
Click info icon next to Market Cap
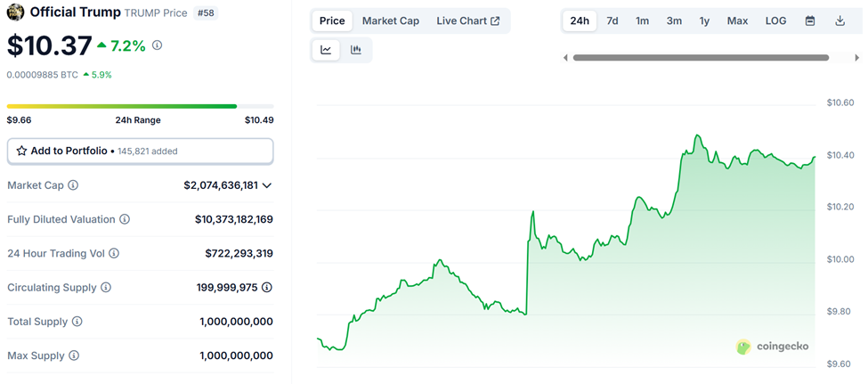coord(73,185)
